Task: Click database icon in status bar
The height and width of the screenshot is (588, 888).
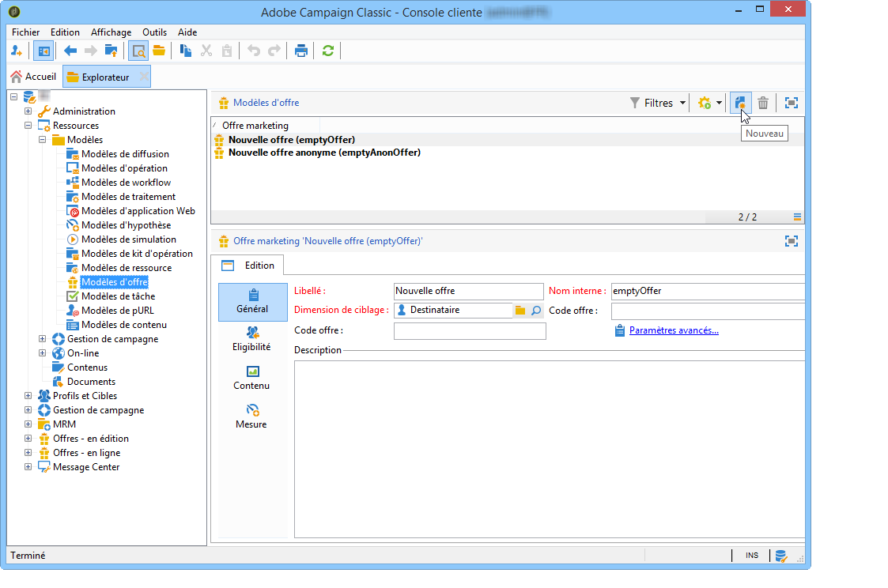Action: point(781,556)
